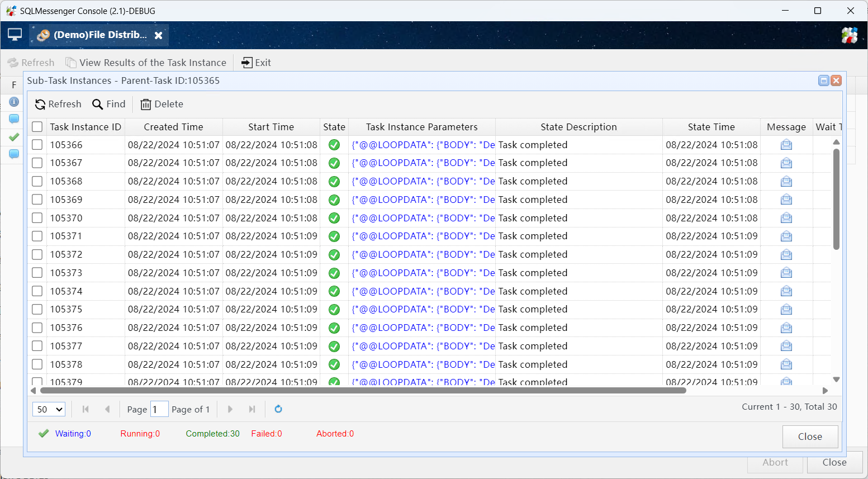Open the page size dropdown showing 50

click(49, 409)
